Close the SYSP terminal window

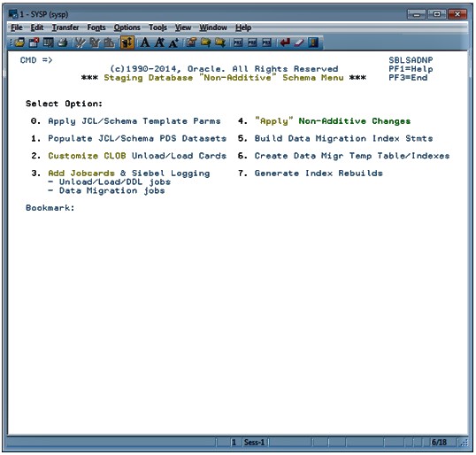coord(457,14)
